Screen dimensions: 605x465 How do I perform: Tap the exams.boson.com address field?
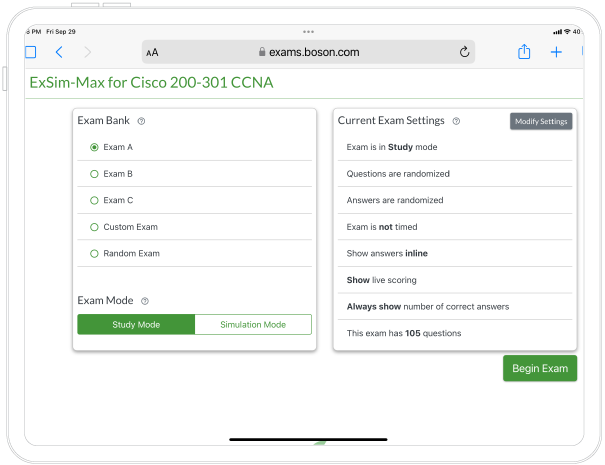[x=307, y=52]
